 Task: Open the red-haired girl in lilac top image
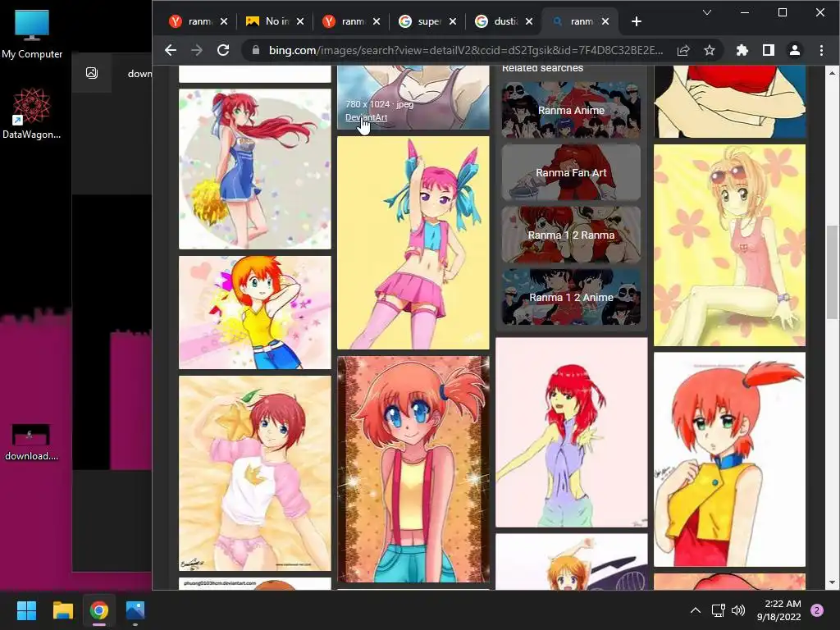point(572,432)
